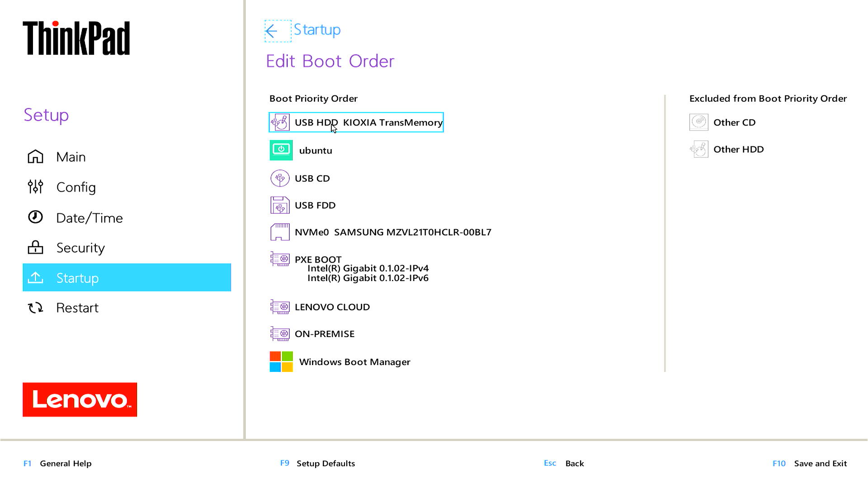Select the LENOVO CLOUD boot entry
This screenshot has width=868, height=488.
(332, 307)
